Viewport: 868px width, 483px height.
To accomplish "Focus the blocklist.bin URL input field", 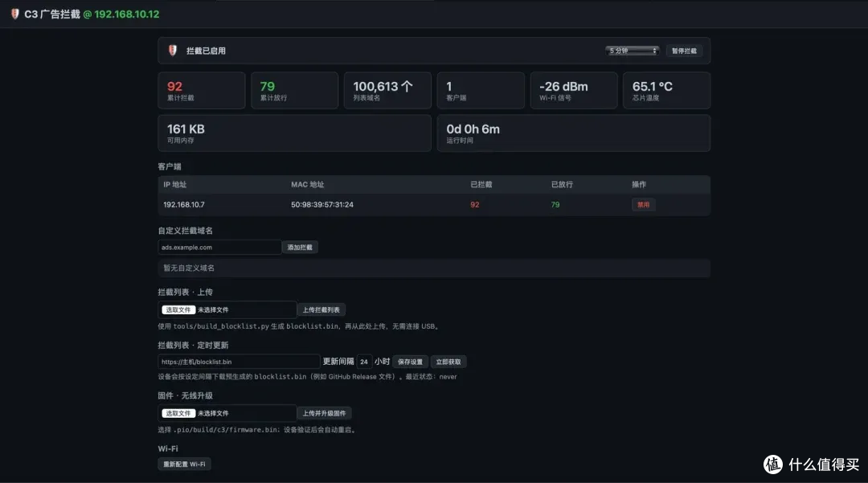I will (x=239, y=362).
